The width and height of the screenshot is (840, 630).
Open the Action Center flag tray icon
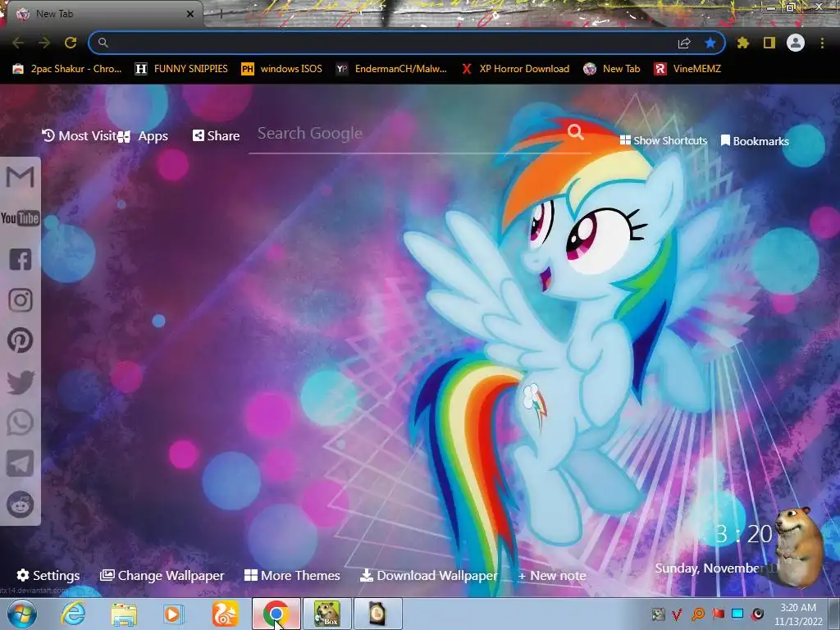pos(719,614)
